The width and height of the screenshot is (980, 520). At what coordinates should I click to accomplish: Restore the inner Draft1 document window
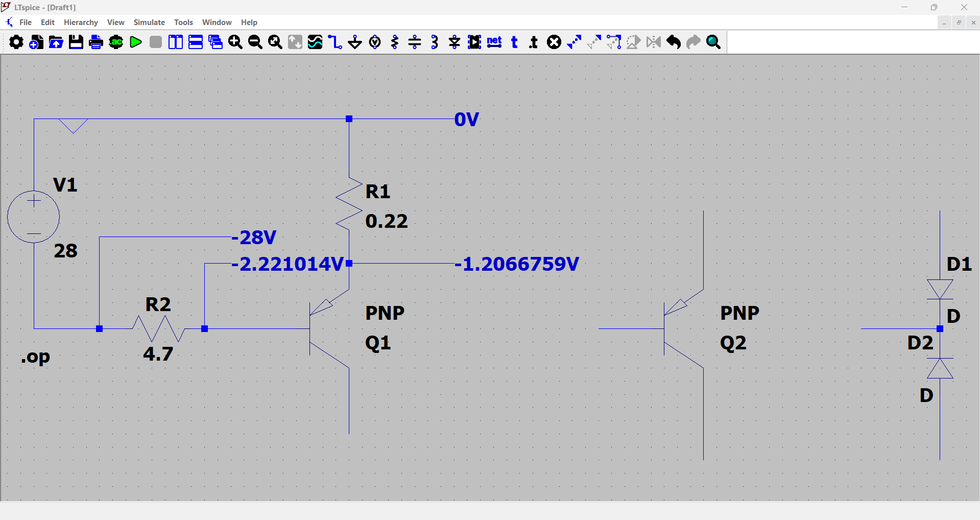pos(959,22)
